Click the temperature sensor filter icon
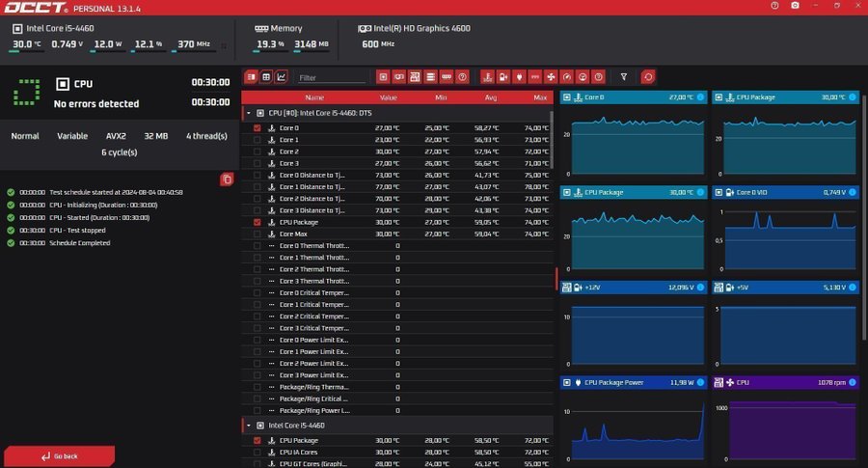This screenshot has height=468, width=868. point(488,76)
